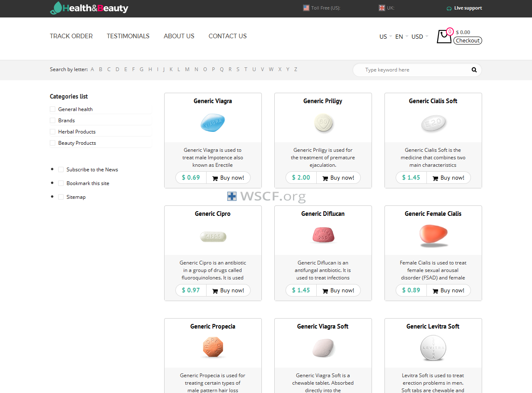This screenshot has width=532, height=393.
Task: Filter products by letter Z
Action: click(296, 69)
